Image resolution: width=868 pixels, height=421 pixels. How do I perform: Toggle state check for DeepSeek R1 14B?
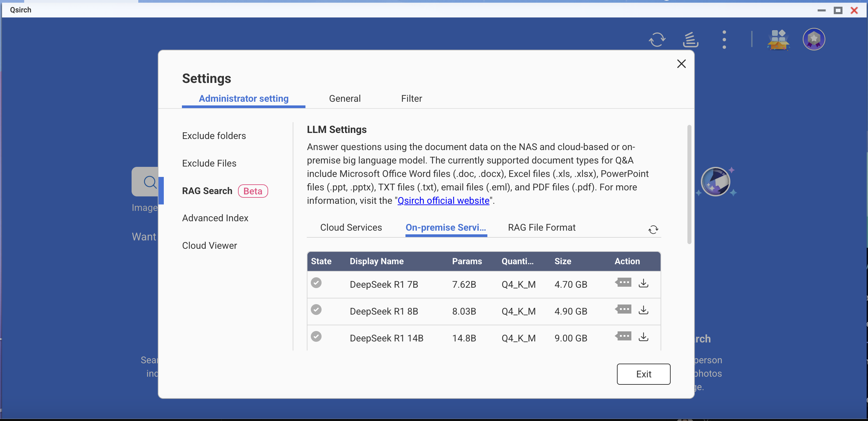click(316, 336)
